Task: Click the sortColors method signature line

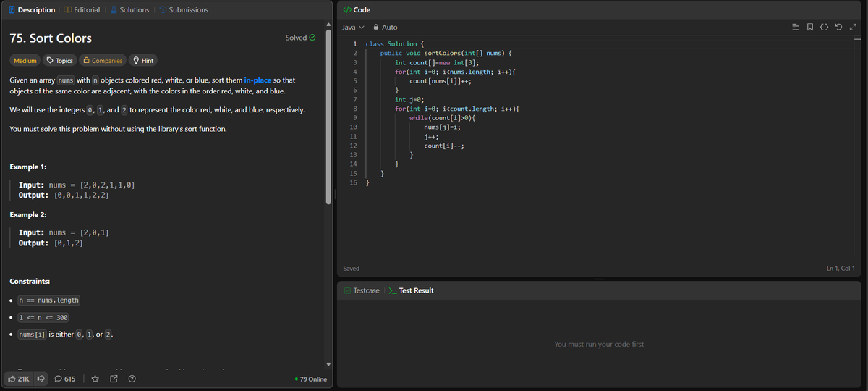Action: pyautogui.click(x=446, y=54)
